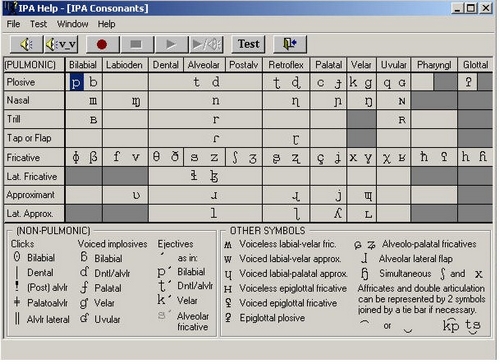Select the highlighted bilabial plosive p

tap(76, 82)
